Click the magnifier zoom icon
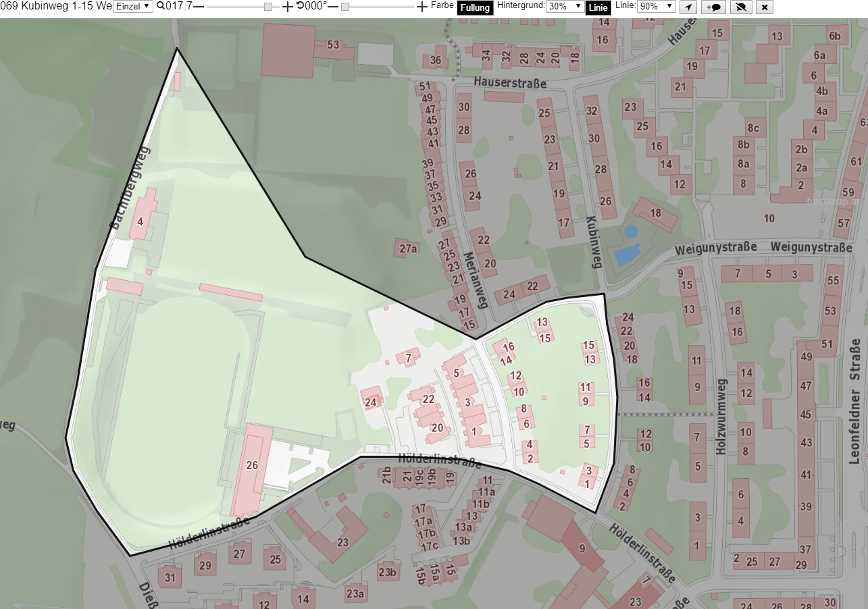 coord(161,5)
